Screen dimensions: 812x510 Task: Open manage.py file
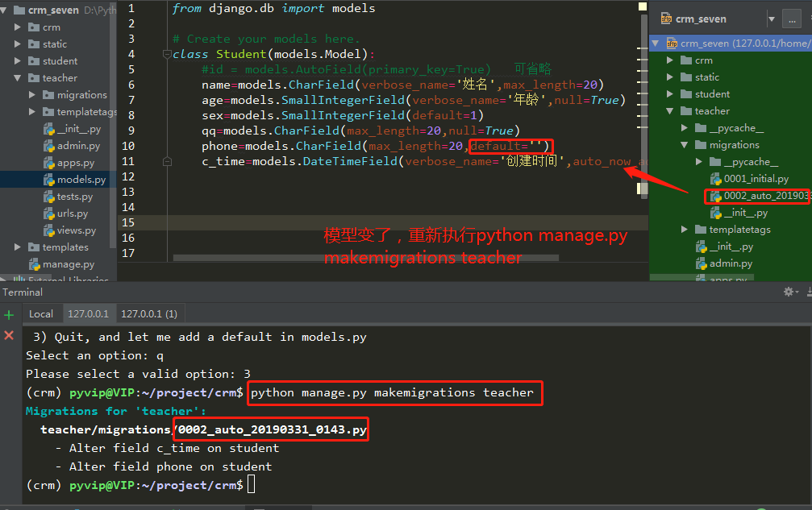[x=69, y=264]
